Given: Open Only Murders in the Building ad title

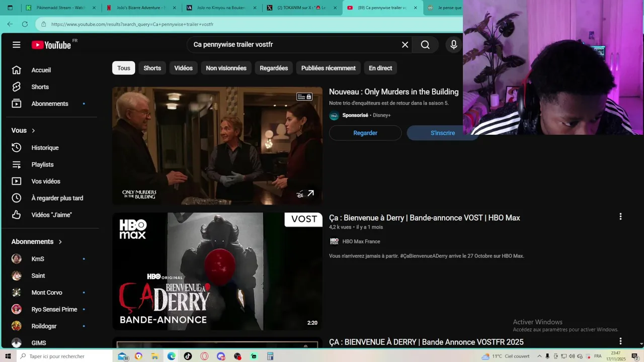Looking at the screenshot, I should pos(393,92).
